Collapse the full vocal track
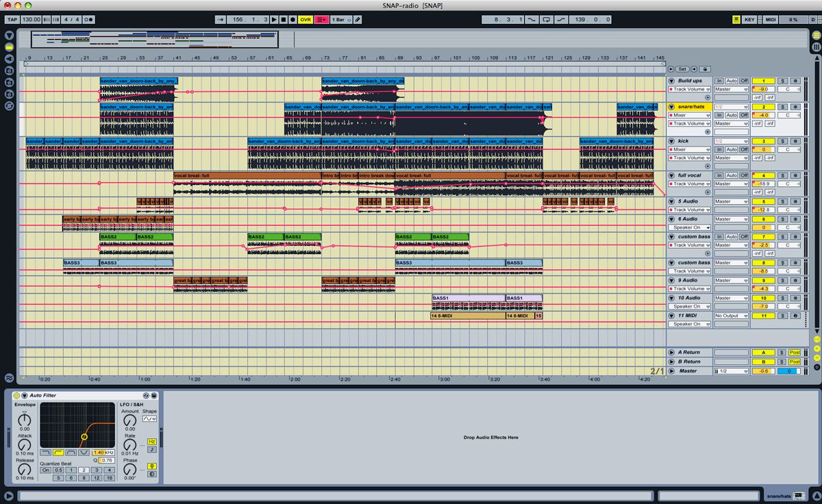 point(671,175)
